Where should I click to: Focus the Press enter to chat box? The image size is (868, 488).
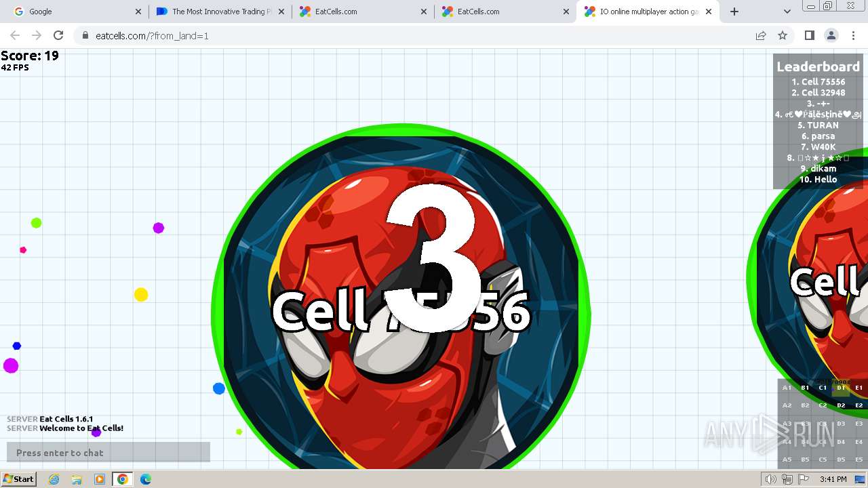pos(108,453)
